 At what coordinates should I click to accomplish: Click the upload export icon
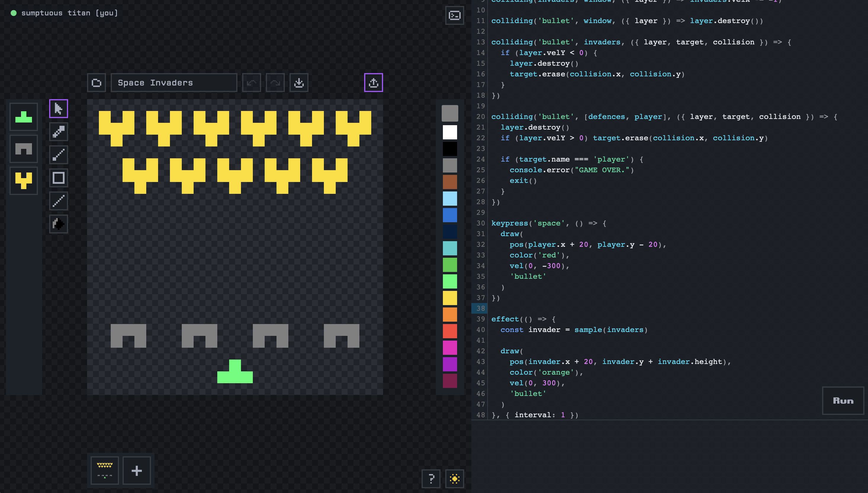click(x=374, y=83)
